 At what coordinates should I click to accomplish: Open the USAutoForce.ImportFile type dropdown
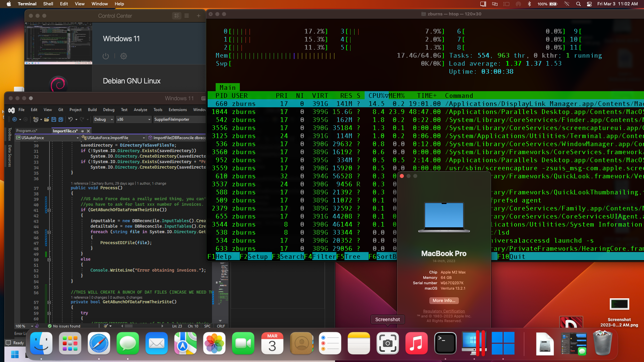point(113,138)
